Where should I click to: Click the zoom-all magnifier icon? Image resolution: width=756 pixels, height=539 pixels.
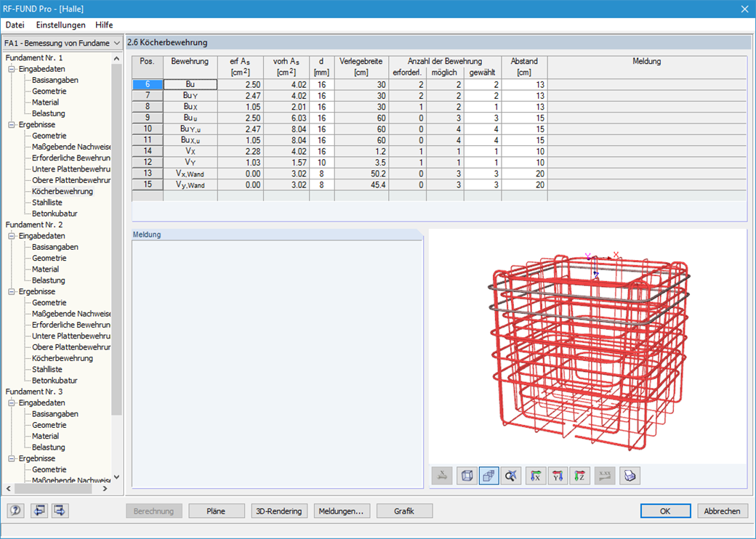click(x=511, y=476)
